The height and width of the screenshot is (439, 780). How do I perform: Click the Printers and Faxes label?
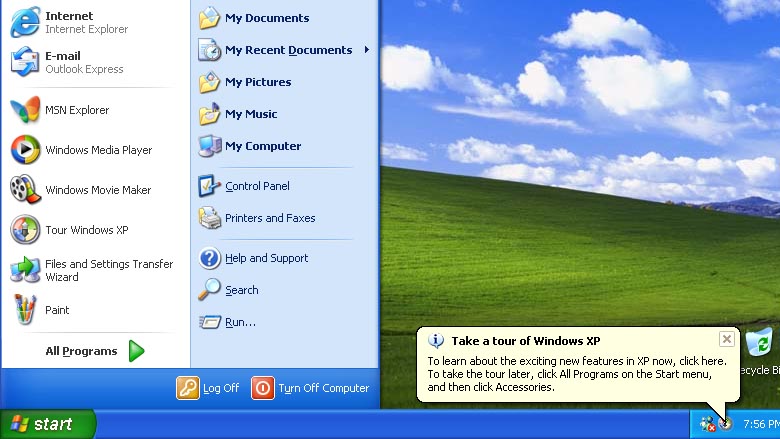[270, 218]
